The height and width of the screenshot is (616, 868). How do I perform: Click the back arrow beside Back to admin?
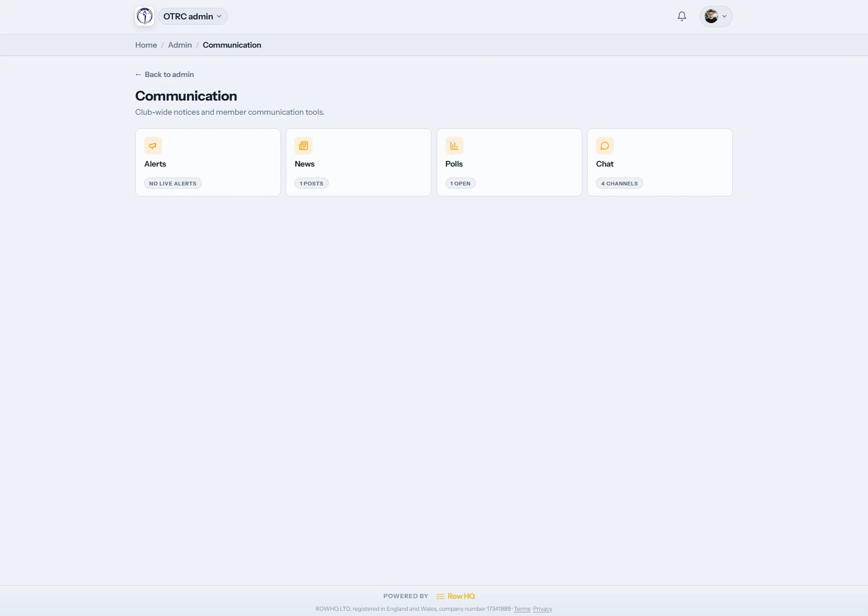[x=138, y=74]
